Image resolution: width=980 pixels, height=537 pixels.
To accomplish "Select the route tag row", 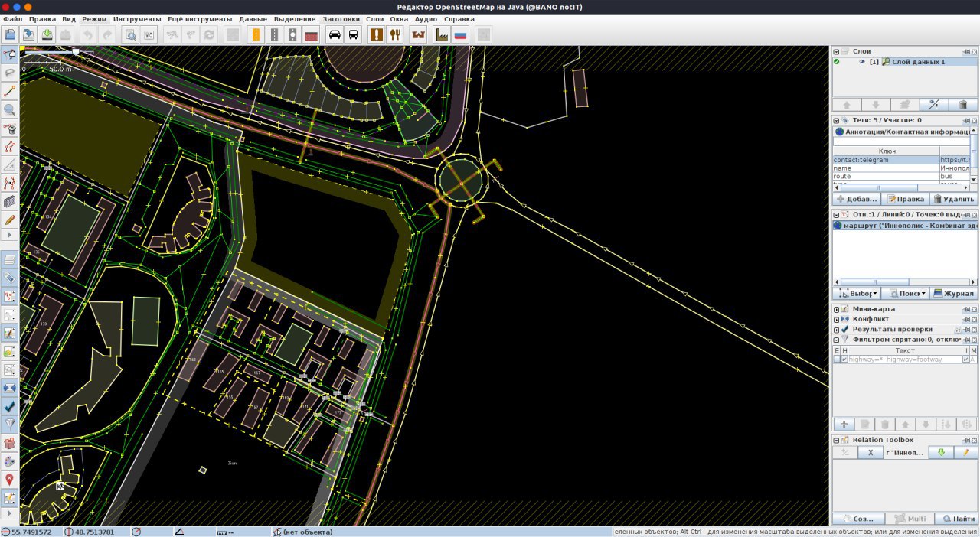I will pos(902,176).
